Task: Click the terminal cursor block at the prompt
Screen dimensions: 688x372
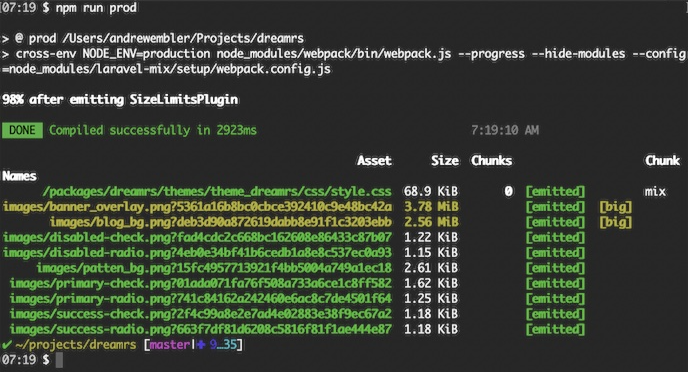Action: point(59,360)
